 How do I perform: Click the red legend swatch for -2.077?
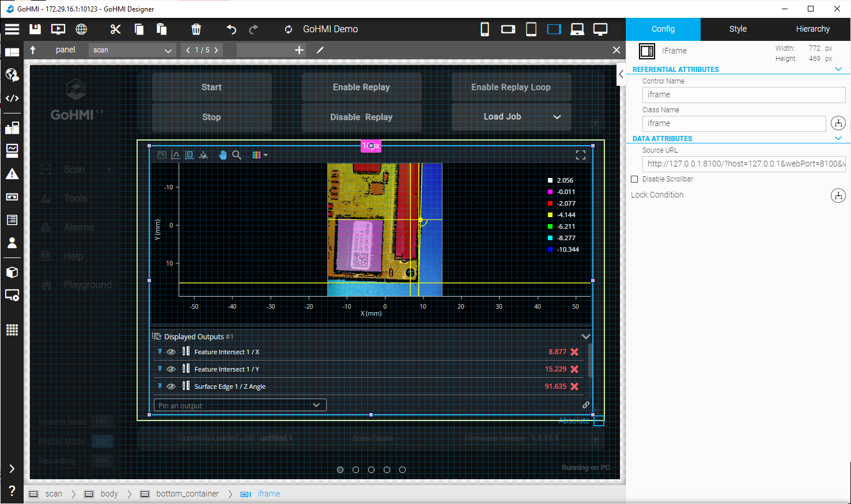click(x=550, y=203)
